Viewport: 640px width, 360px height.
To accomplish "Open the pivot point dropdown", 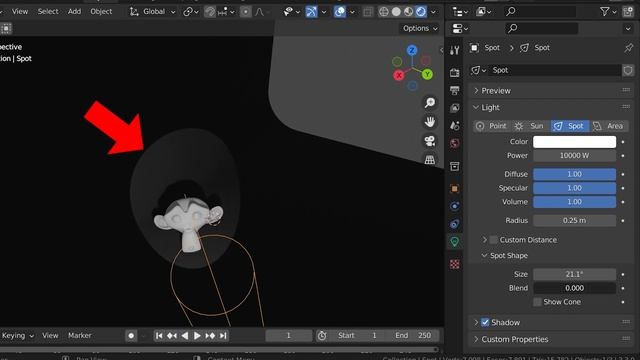I will (x=191, y=12).
